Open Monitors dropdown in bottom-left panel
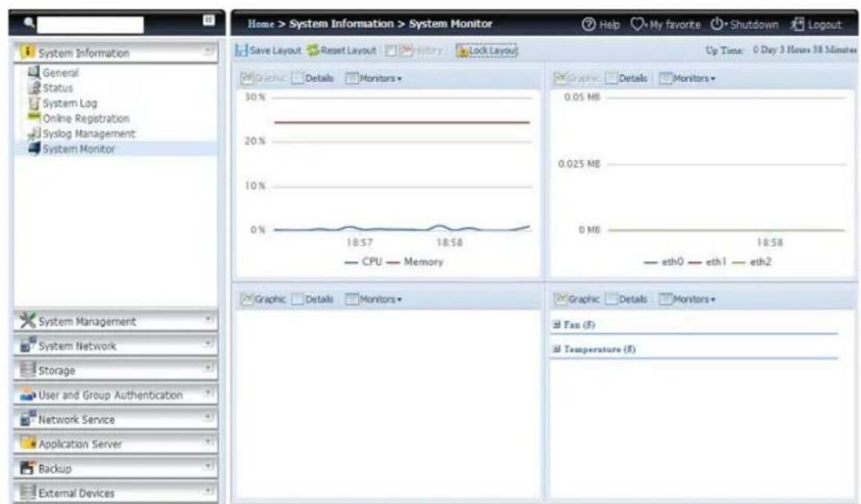The width and height of the screenshot is (861, 504). pos(373,299)
